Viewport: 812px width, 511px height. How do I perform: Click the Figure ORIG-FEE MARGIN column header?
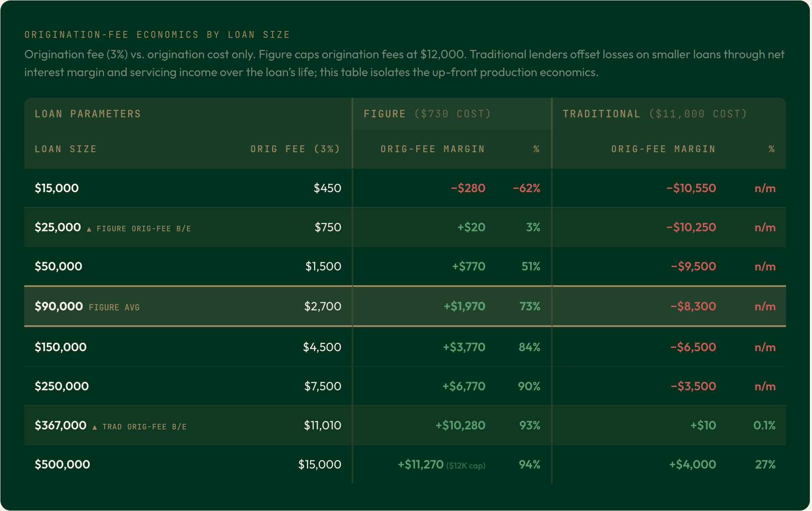click(433, 149)
